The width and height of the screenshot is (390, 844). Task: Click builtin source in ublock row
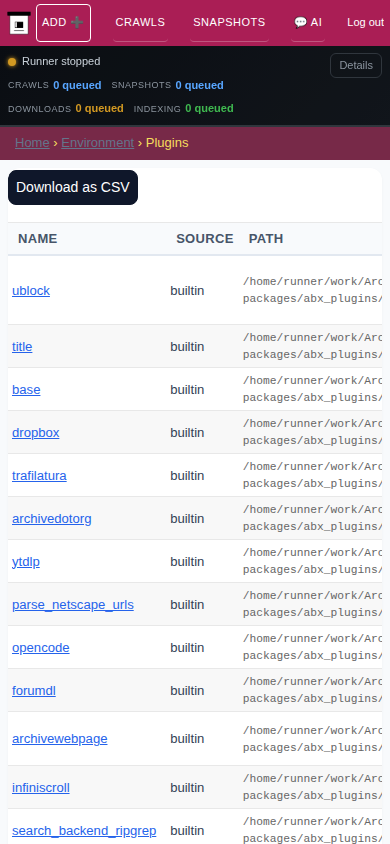coord(187,291)
